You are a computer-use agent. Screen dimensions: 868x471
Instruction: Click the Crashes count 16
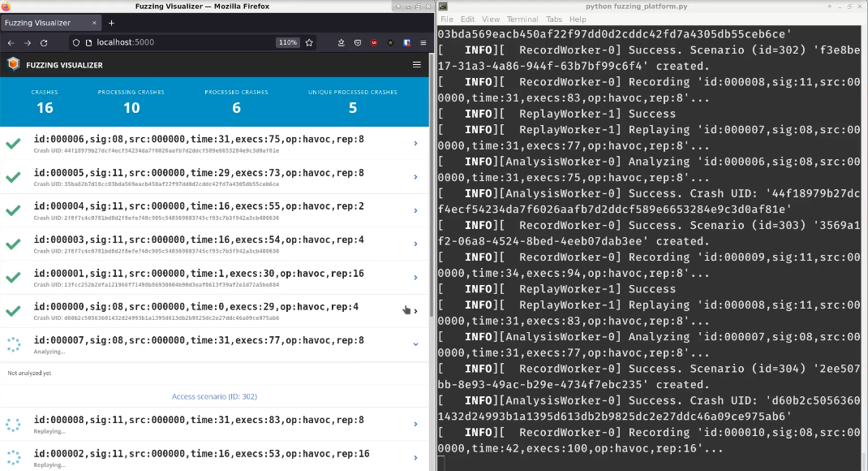coord(45,107)
